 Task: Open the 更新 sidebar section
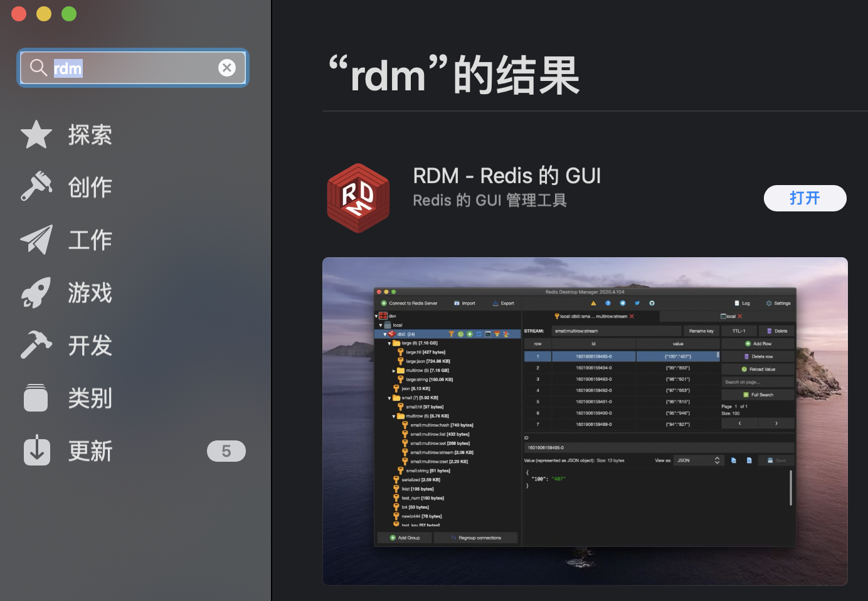90,450
